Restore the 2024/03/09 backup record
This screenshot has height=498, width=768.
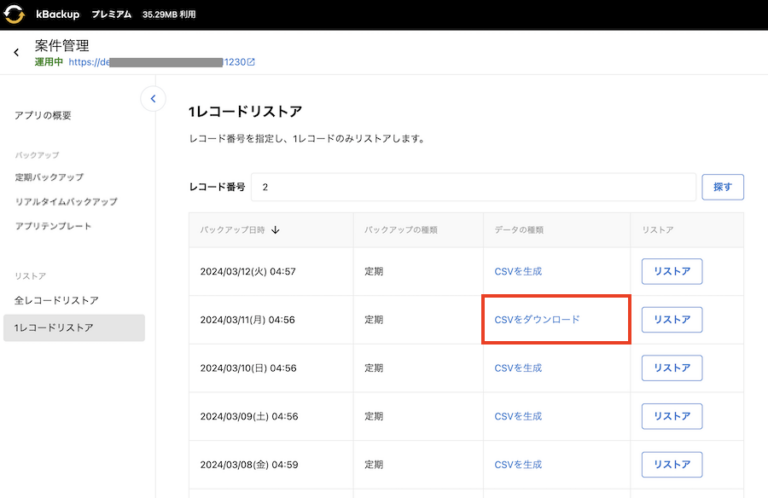(x=671, y=416)
